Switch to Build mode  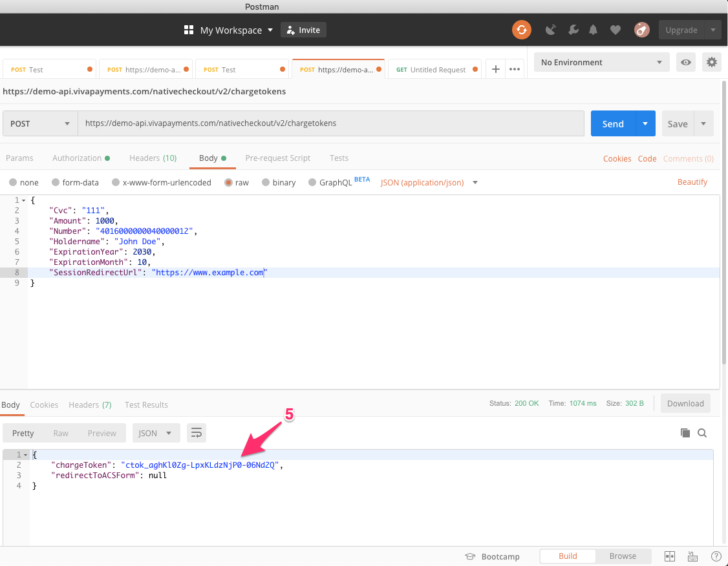(568, 556)
